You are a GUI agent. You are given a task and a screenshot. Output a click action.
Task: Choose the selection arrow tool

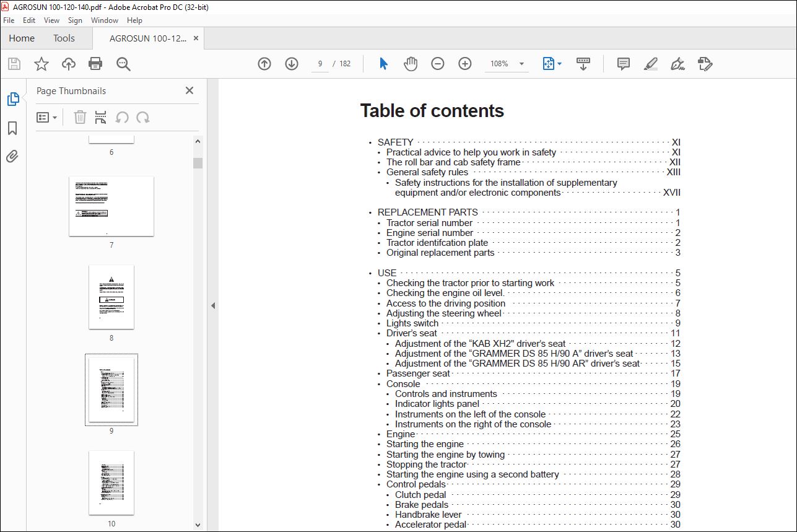click(x=383, y=64)
